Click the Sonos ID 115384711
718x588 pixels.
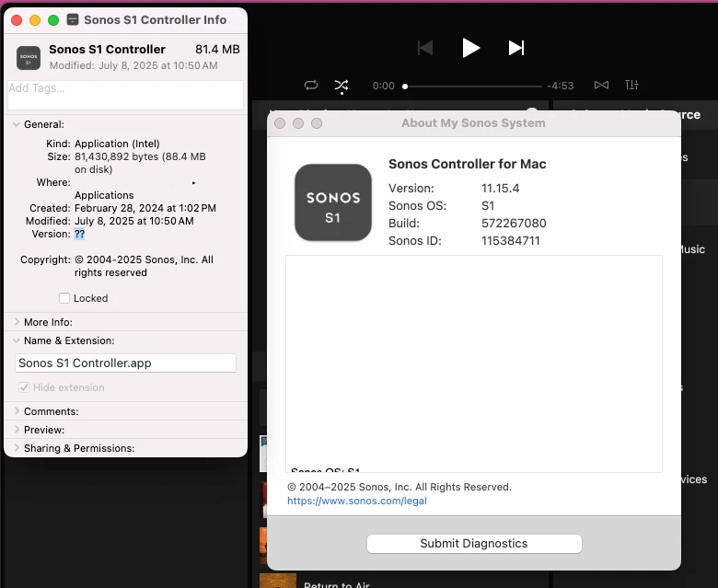[511, 241]
